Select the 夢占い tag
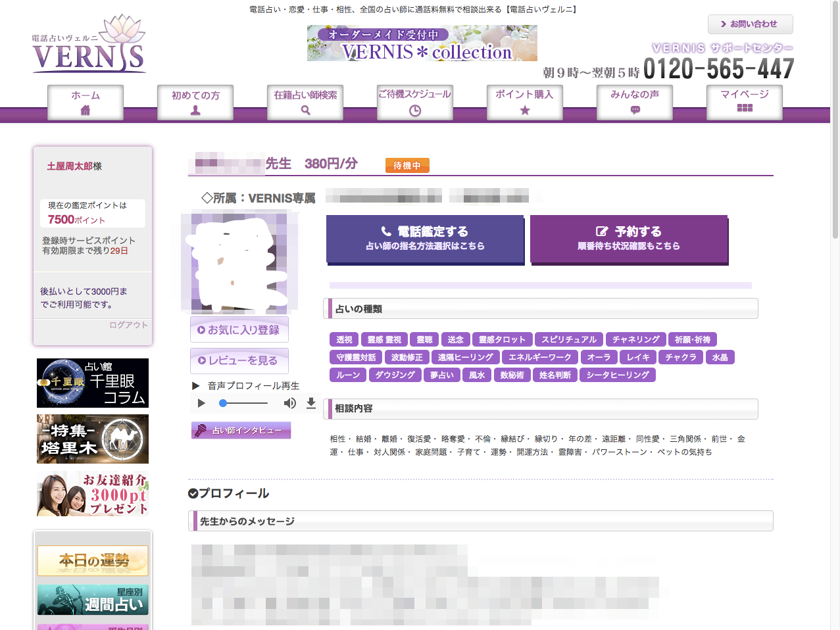Viewport: 840px width, 630px height. point(442,375)
